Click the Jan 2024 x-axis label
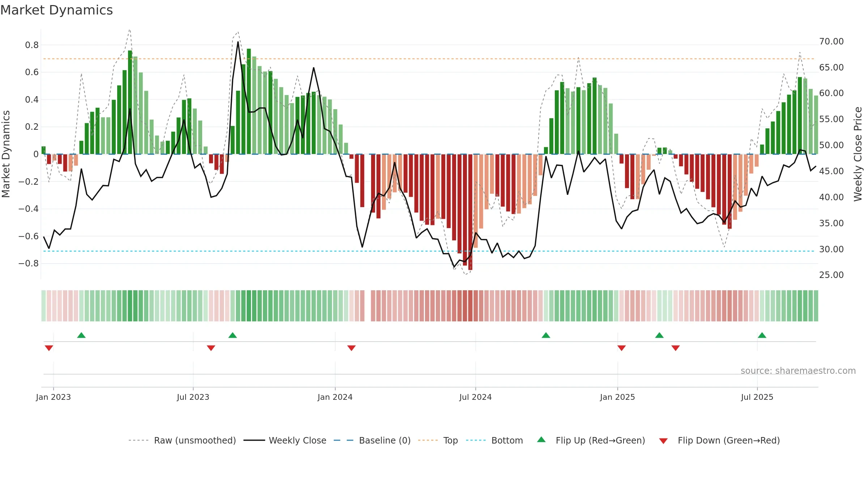This screenshot has width=868, height=488. (x=335, y=397)
